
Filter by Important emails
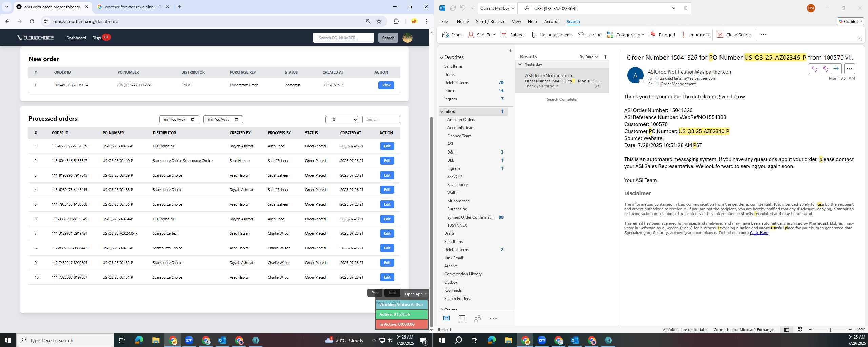pyautogui.click(x=695, y=35)
